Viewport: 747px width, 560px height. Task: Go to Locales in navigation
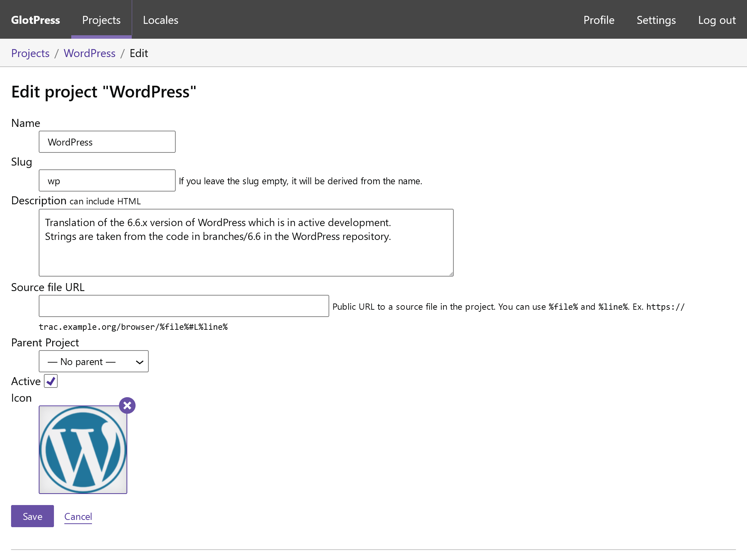(x=160, y=20)
